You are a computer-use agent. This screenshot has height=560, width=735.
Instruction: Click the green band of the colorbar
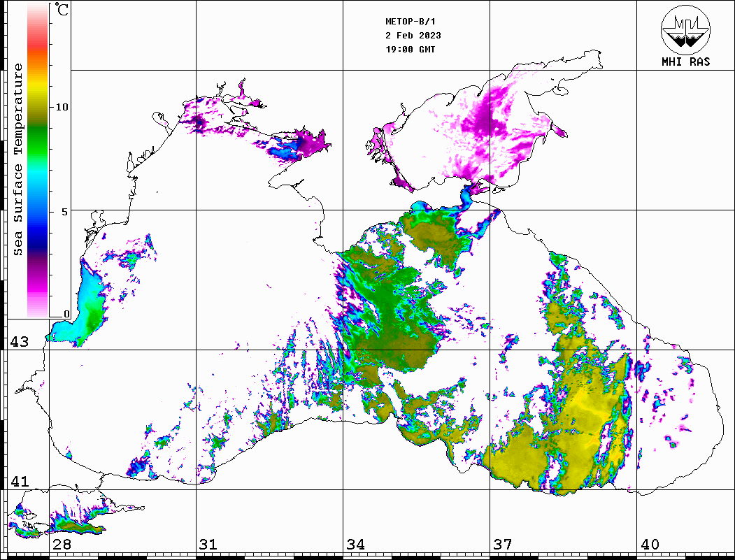coord(38,141)
